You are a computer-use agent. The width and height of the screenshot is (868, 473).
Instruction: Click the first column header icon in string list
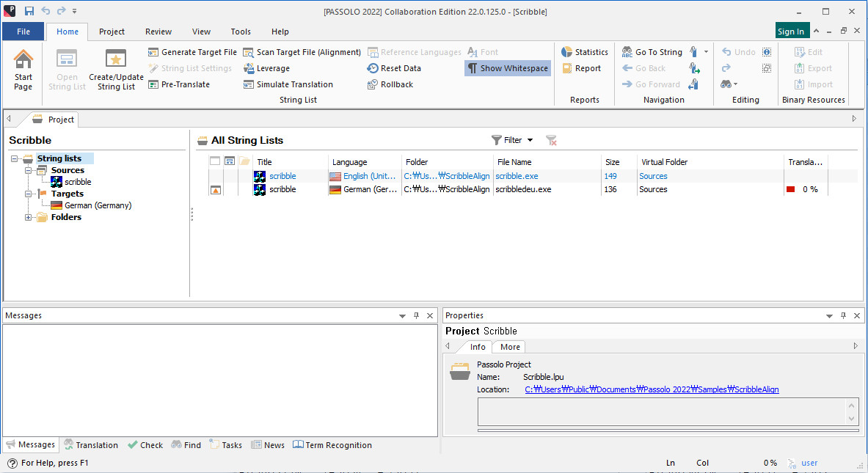click(215, 161)
